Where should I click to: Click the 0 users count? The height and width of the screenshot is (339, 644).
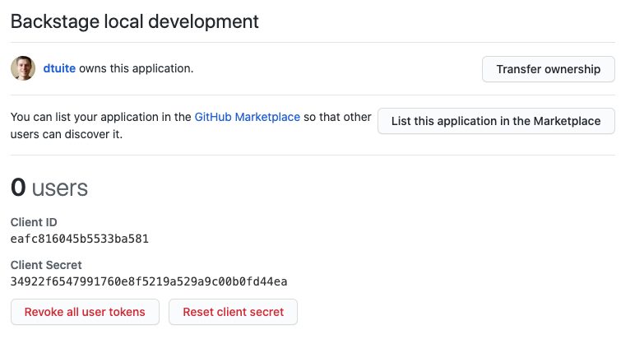49,188
